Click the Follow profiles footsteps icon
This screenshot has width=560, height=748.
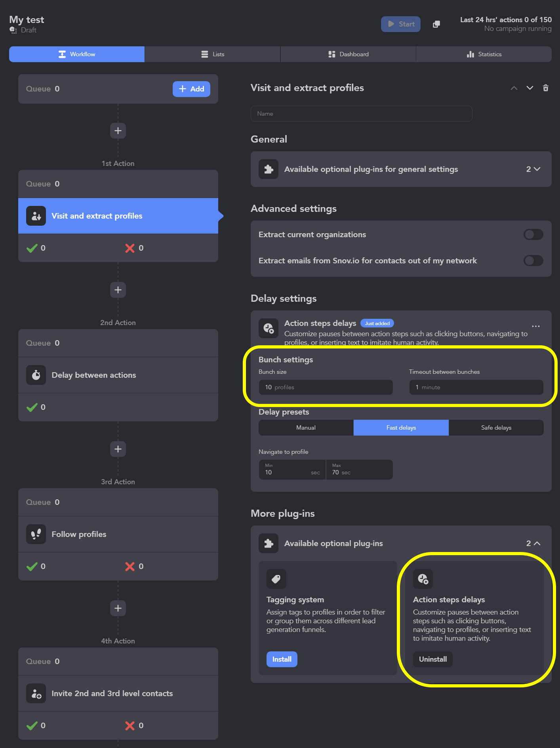pyautogui.click(x=36, y=534)
